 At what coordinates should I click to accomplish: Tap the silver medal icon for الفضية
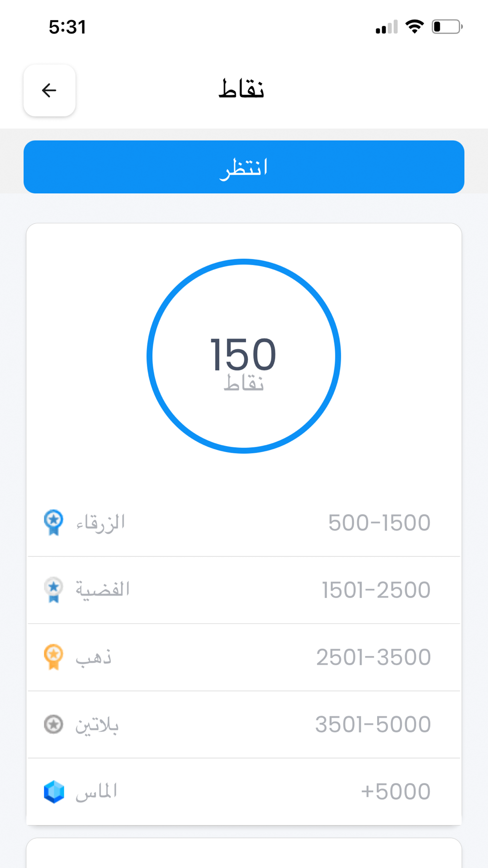coord(54,590)
